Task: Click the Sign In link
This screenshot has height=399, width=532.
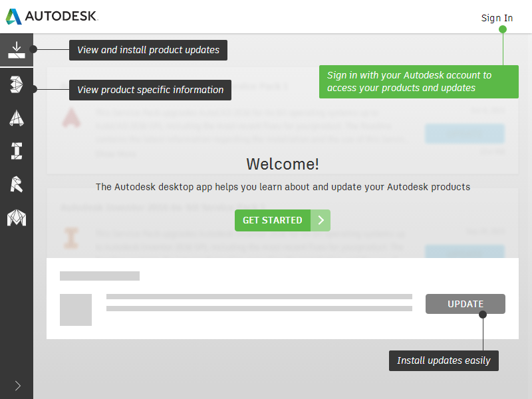Action: [497, 18]
